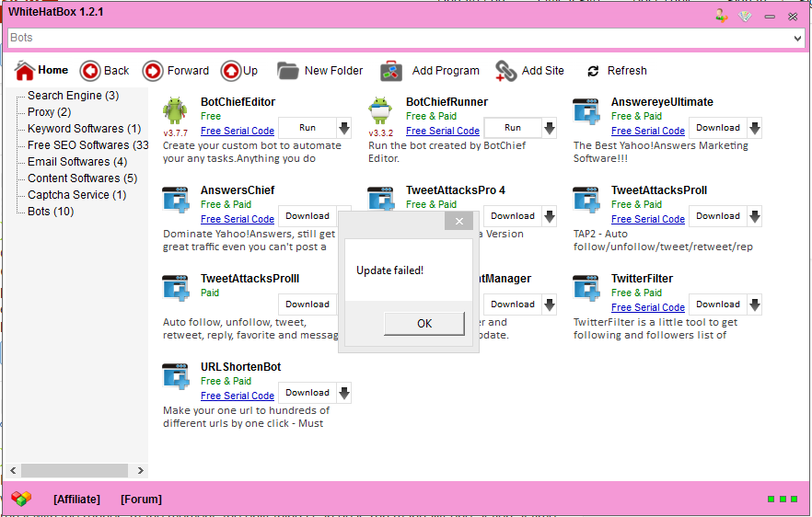Open Add Program from the toolbar

391,71
